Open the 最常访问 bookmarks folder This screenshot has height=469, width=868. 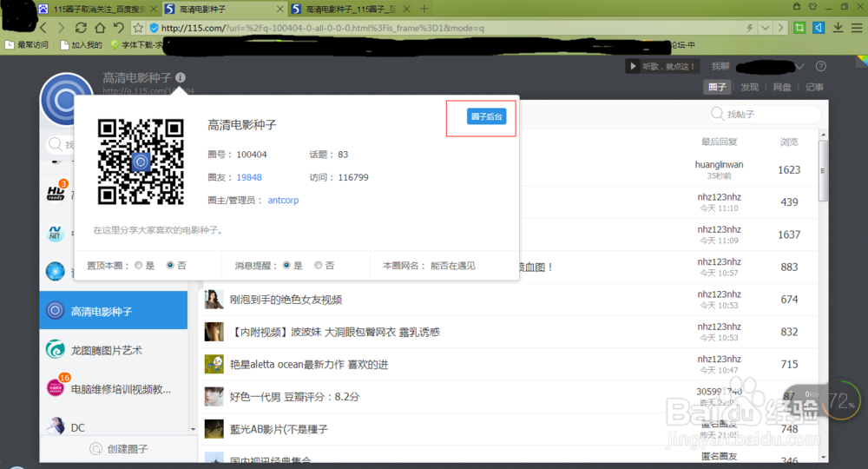click(27, 45)
